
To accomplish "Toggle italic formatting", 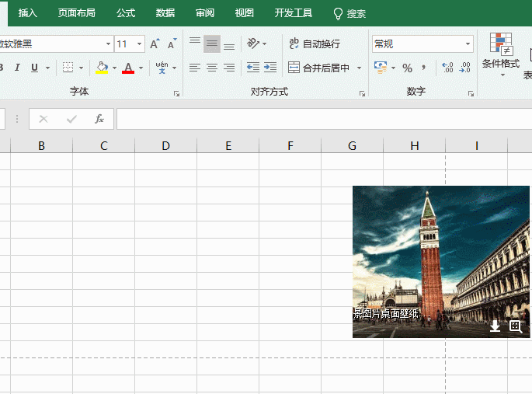I will pos(17,68).
